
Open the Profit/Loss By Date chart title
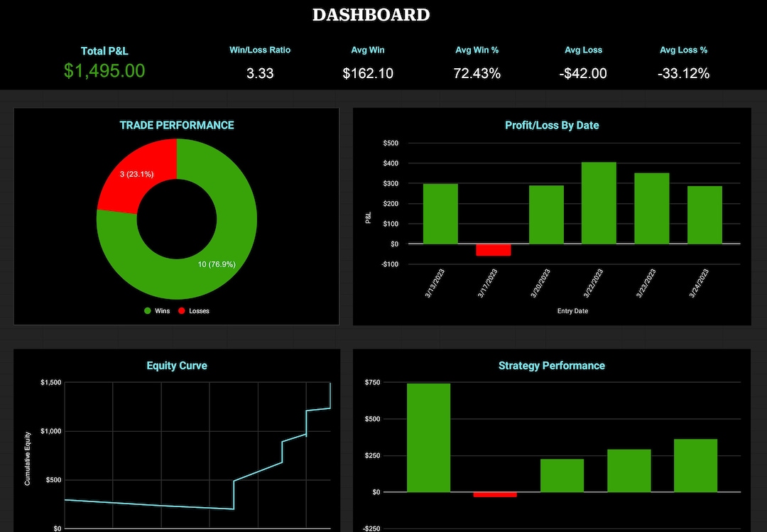[552, 125]
